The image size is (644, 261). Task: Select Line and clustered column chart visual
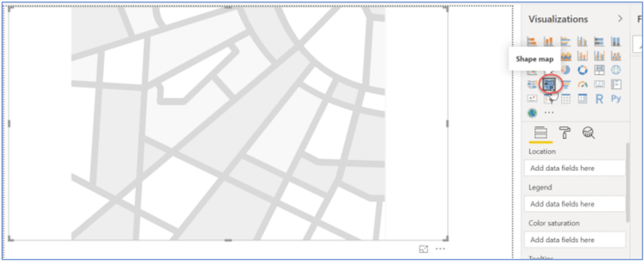[x=599, y=55]
